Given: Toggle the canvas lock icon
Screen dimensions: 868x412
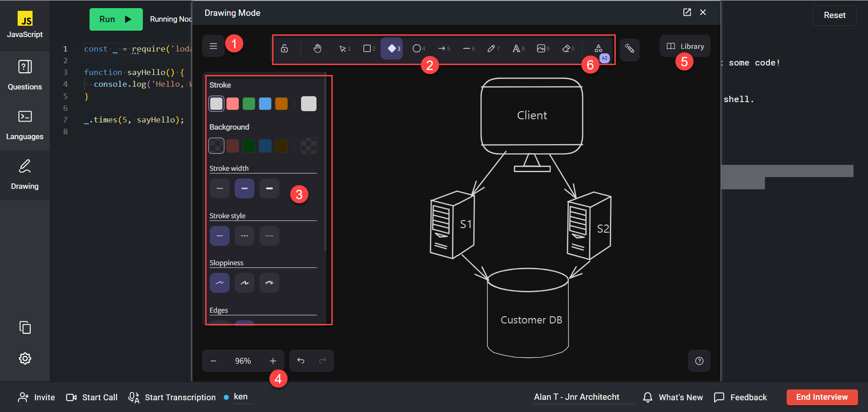Looking at the screenshot, I should (x=284, y=48).
